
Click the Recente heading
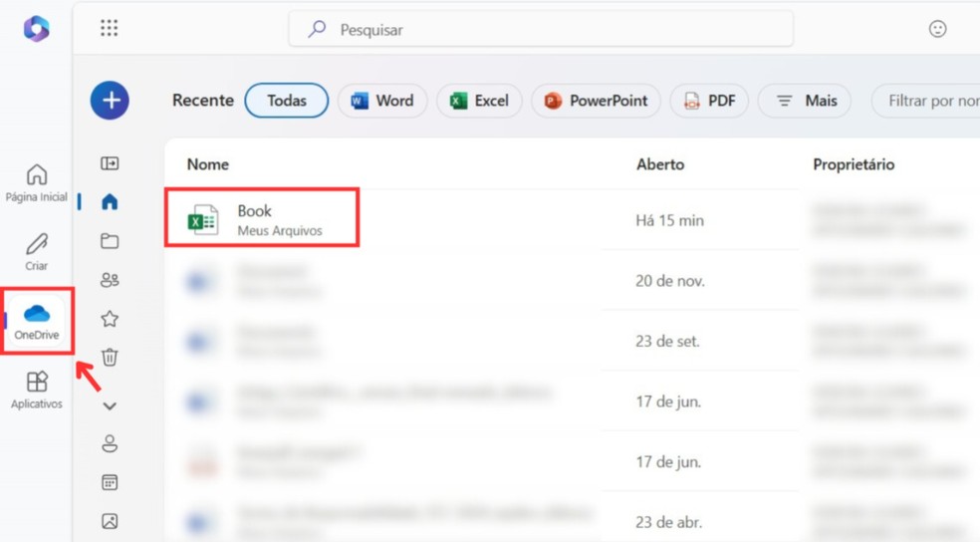pos(202,100)
